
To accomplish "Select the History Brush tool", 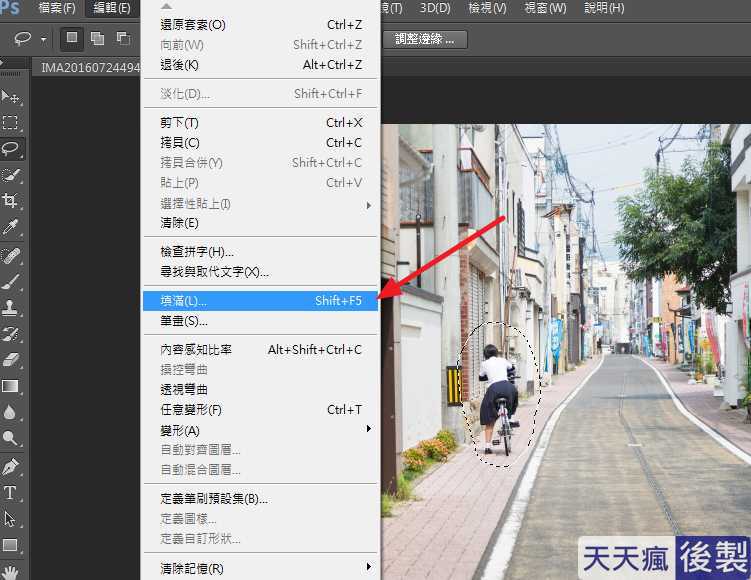I will (x=11, y=334).
